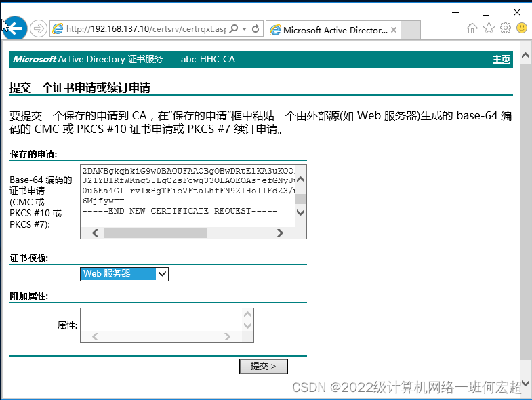Click the page scrollbar up arrow
This screenshot has width=532, height=400.
(525, 56)
